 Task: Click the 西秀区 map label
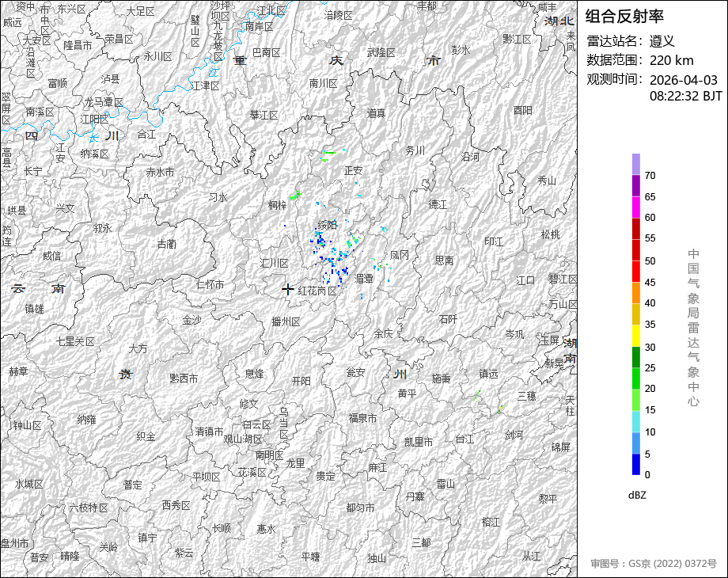[x=176, y=505]
